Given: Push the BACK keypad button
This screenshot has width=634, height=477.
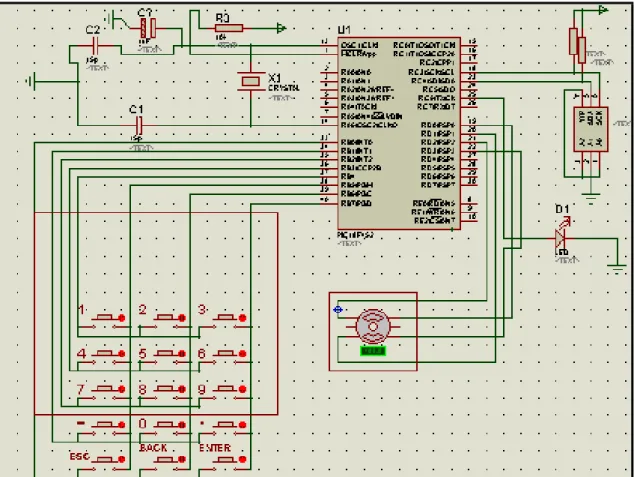Looking at the screenshot, I should pyautogui.click(x=165, y=459).
